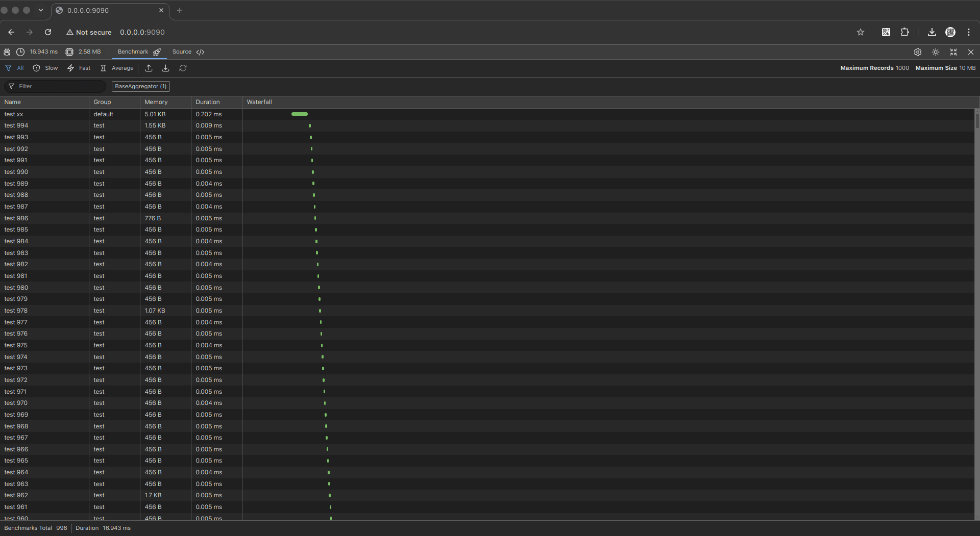Viewport: 980px width, 536px height.
Task: Open a new browser tab with plus
Action: click(180, 10)
